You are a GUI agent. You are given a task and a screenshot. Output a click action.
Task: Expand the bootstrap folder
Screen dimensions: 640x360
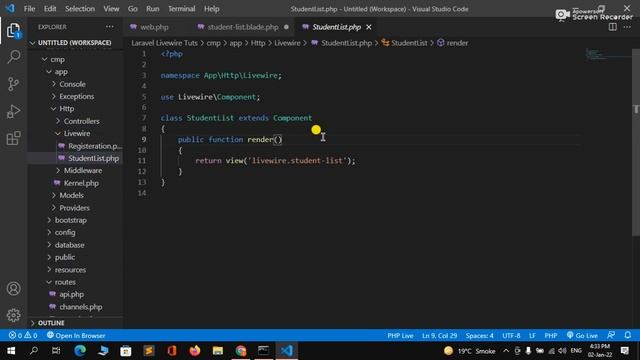[71, 220]
